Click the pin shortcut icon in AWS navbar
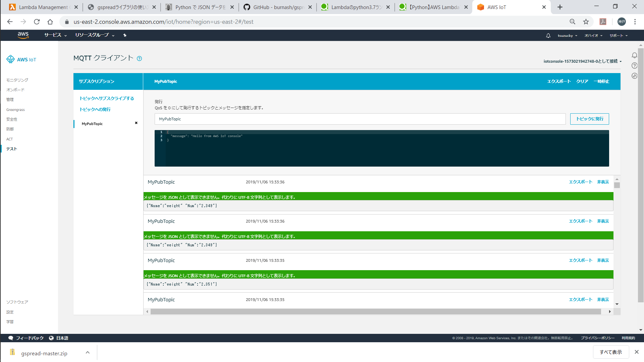The image size is (644, 362). pyautogui.click(x=125, y=35)
